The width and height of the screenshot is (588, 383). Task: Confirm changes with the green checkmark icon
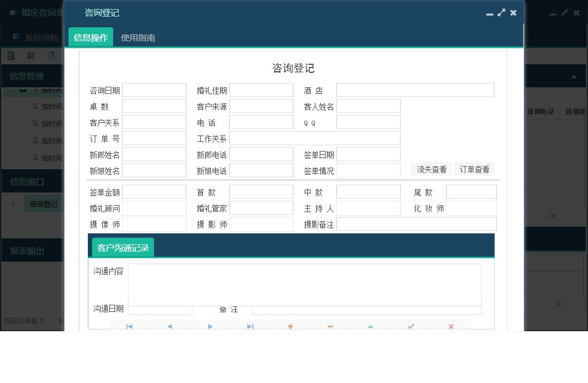tap(410, 325)
